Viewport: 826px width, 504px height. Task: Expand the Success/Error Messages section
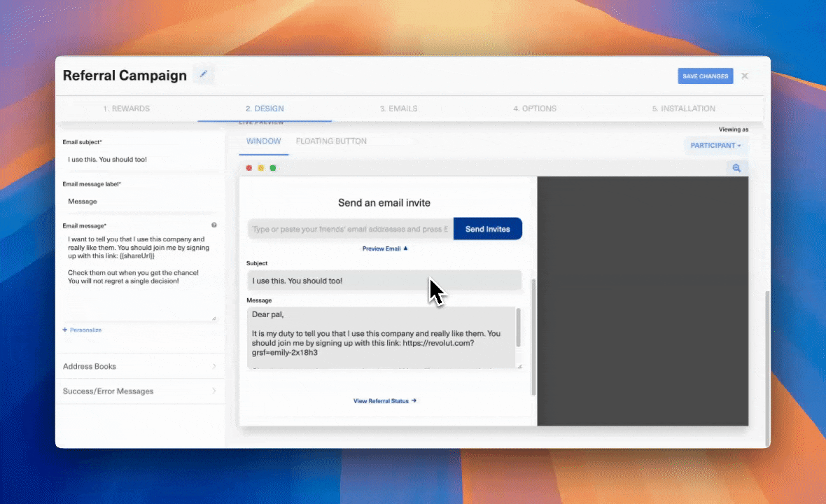pyautogui.click(x=140, y=391)
